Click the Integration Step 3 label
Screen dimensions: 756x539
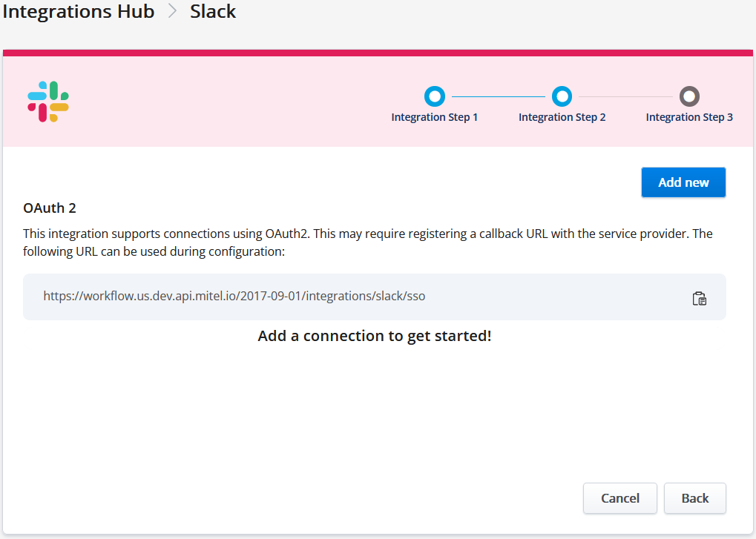(x=688, y=116)
